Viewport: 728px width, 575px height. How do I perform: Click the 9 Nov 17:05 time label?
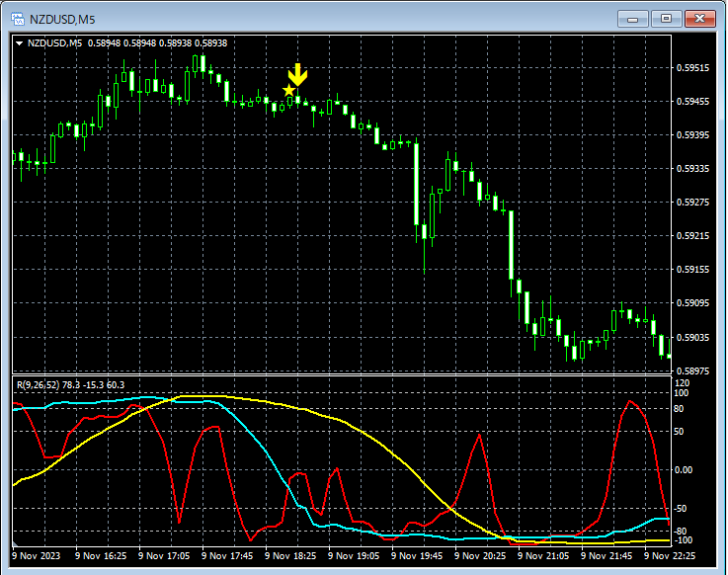[x=164, y=555]
